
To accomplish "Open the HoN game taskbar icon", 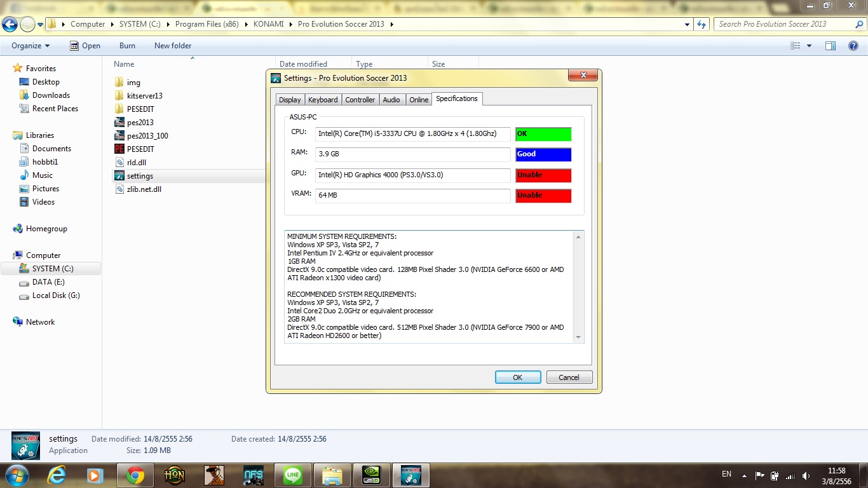I will [x=174, y=475].
